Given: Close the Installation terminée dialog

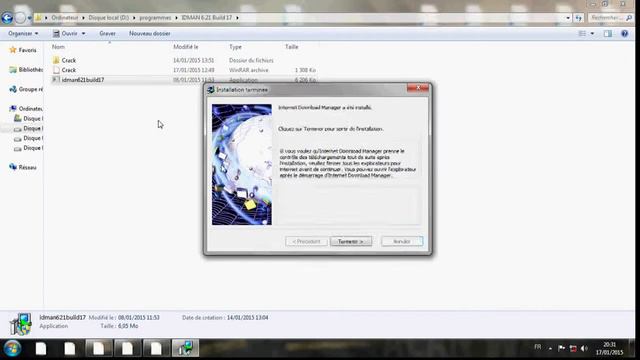Looking at the screenshot, I should pyautogui.click(x=418, y=88).
